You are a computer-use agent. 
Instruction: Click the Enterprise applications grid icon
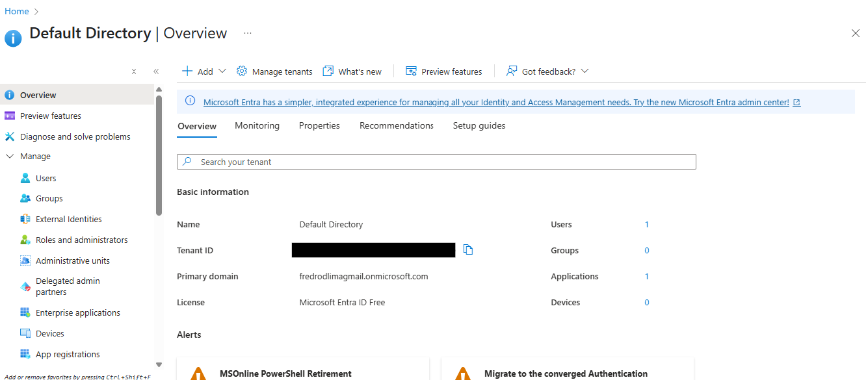click(x=25, y=312)
